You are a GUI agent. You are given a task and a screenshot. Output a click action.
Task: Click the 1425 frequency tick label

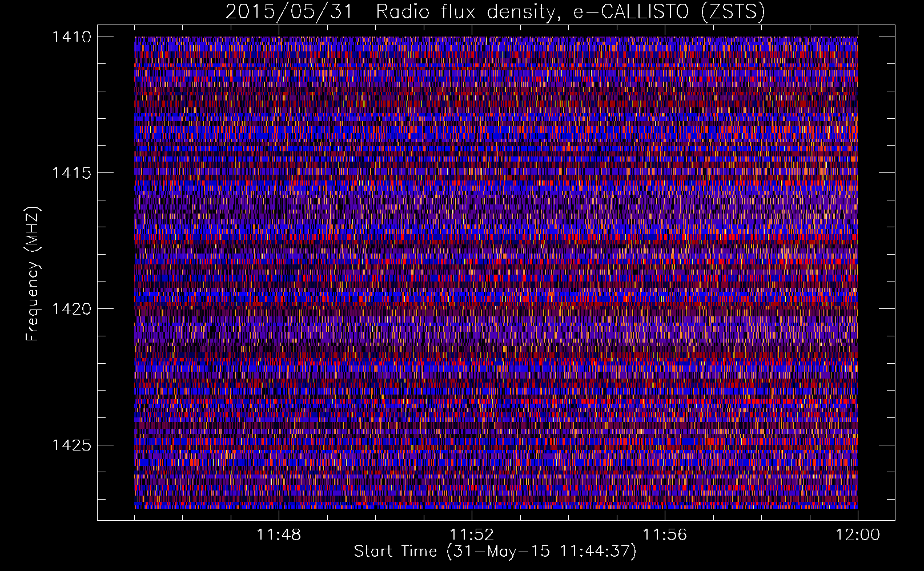[71, 445]
